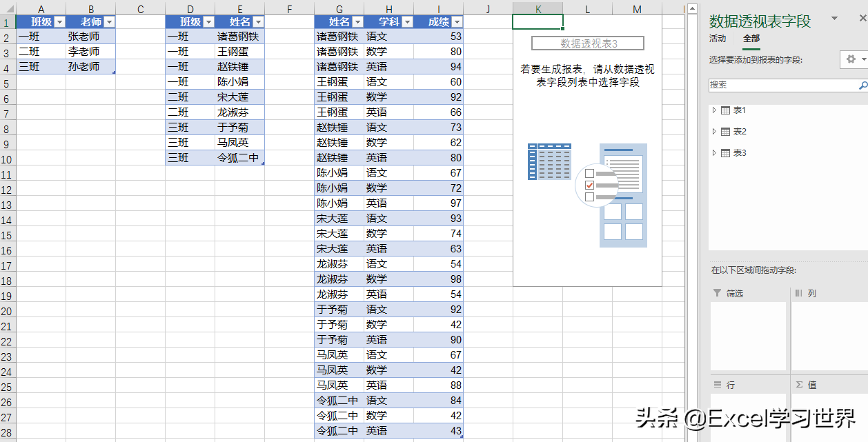Switch to the 活动 tab

click(718, 39)
